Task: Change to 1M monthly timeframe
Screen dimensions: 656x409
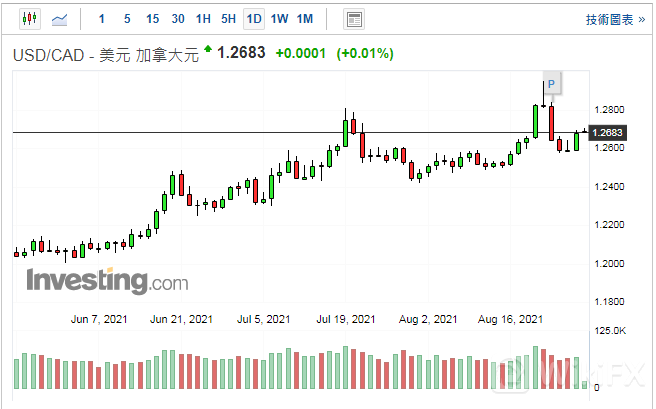Action: point(305,19)
